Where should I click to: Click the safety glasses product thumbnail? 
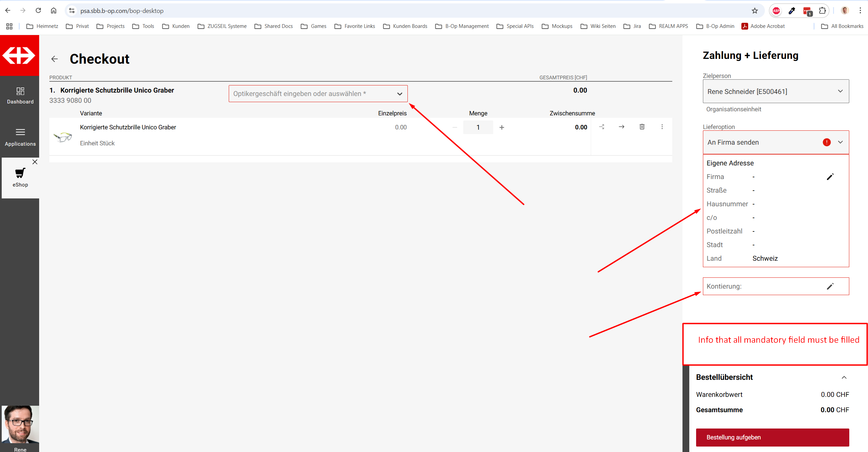point(63,137)
